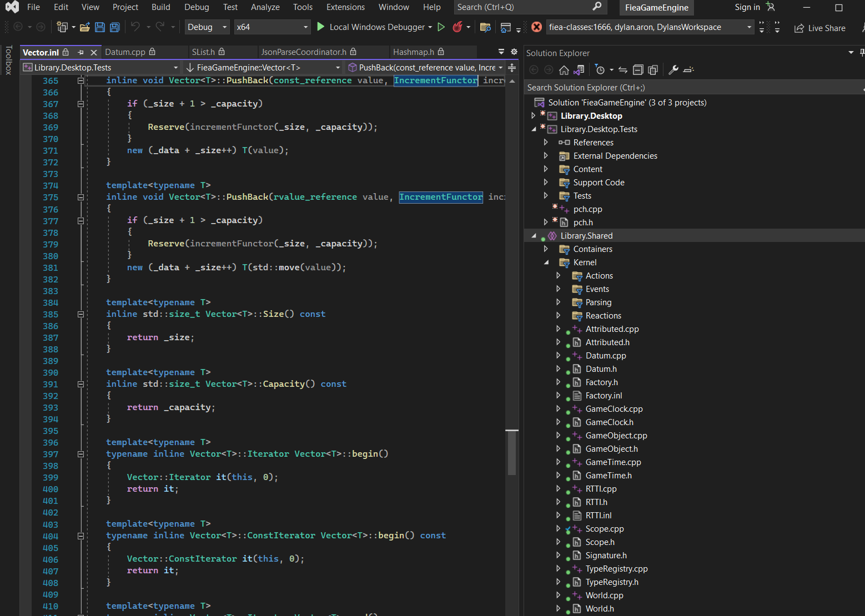Open the x64 platform dropdown
This screenshot has width=865, height=616.
(x=272, y=27)
